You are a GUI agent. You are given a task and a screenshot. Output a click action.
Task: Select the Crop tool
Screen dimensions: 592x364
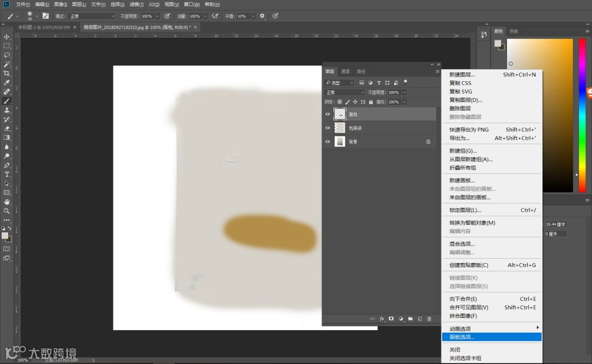coord(7,73)
